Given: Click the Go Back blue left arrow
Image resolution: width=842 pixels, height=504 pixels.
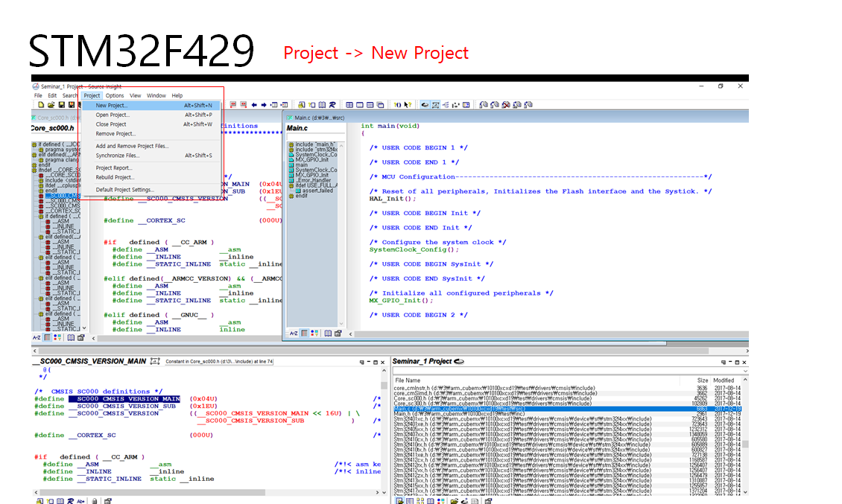Looking at the screenshot, I should tap(254, 105).
